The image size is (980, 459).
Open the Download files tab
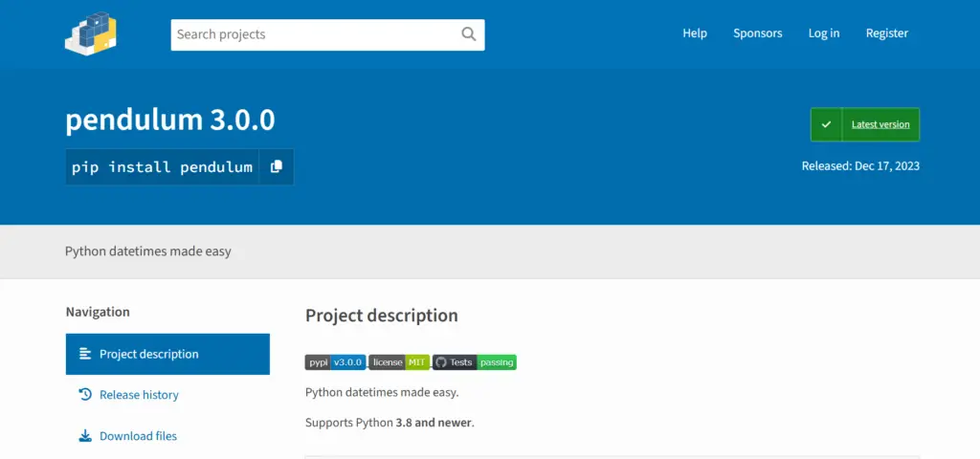coord(167,436)
